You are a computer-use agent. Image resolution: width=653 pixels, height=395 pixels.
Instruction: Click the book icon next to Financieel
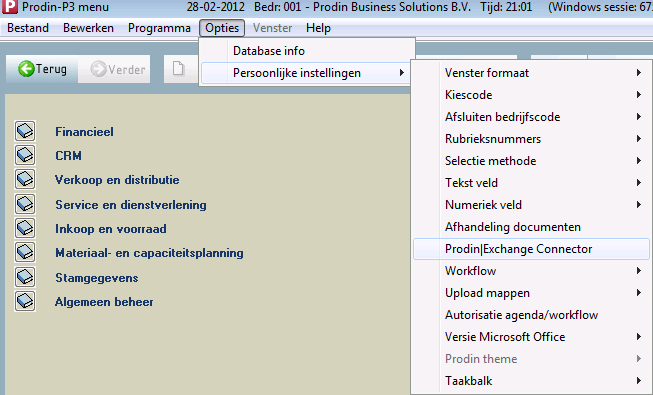pyautogui.click(x=25, y=131)
